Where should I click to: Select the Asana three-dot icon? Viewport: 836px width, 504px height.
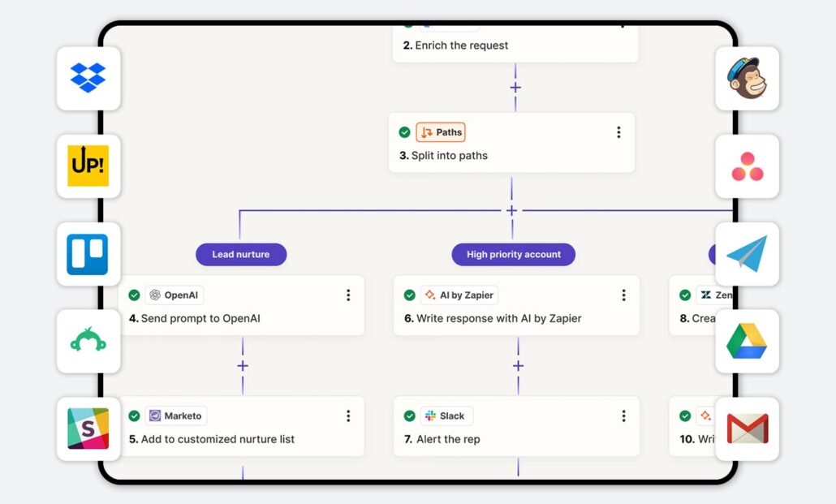tap(747, 166)
